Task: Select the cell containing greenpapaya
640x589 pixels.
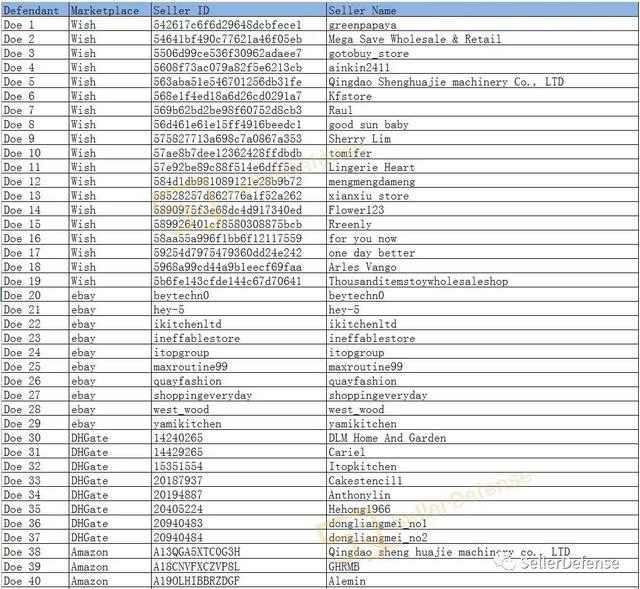Action: 482,25
